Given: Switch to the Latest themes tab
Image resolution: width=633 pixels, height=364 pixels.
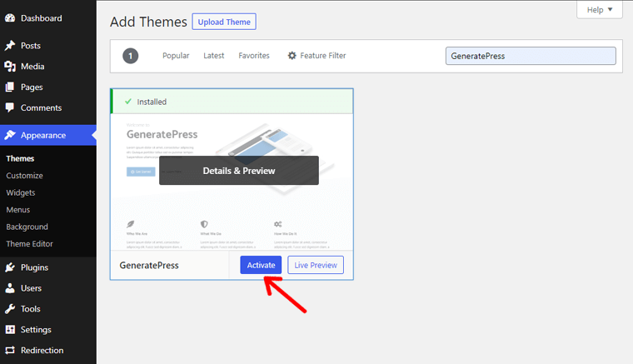Looking at the screenshot, I should click(214, 56).
